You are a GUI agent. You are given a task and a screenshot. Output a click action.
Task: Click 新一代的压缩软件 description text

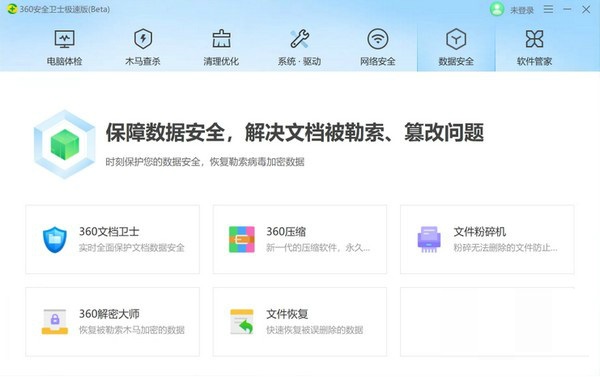(318, 248)
